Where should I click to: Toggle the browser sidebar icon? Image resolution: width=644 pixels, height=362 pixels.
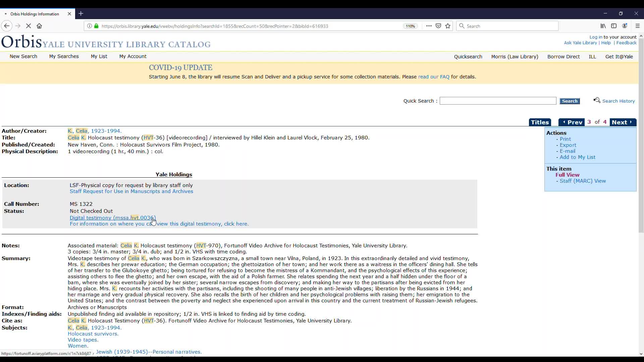click(614, 26)
